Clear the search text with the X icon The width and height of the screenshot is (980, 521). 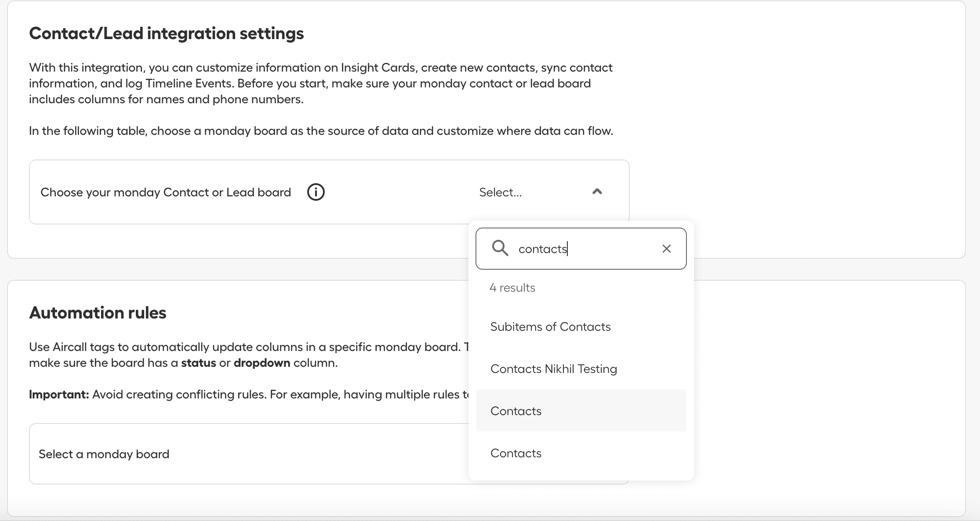point(666,249)
